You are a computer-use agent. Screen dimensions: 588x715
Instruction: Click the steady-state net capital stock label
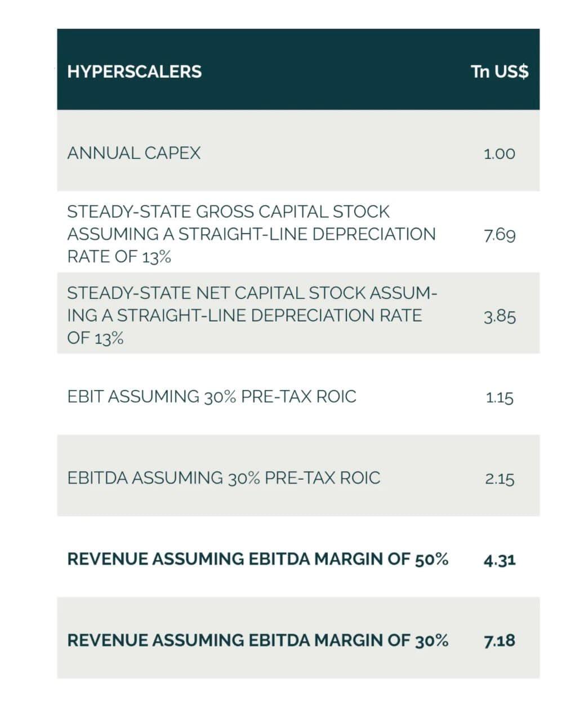pyautogui.click(x=252, y=315)
